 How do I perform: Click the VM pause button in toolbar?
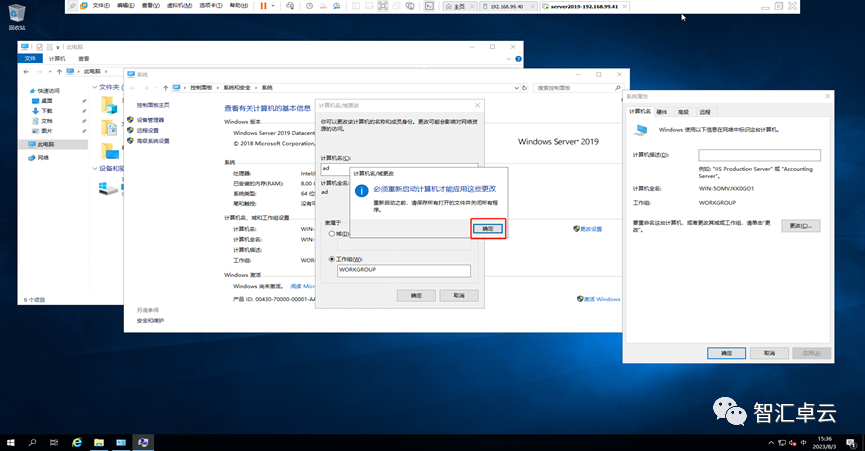point(263,6)
